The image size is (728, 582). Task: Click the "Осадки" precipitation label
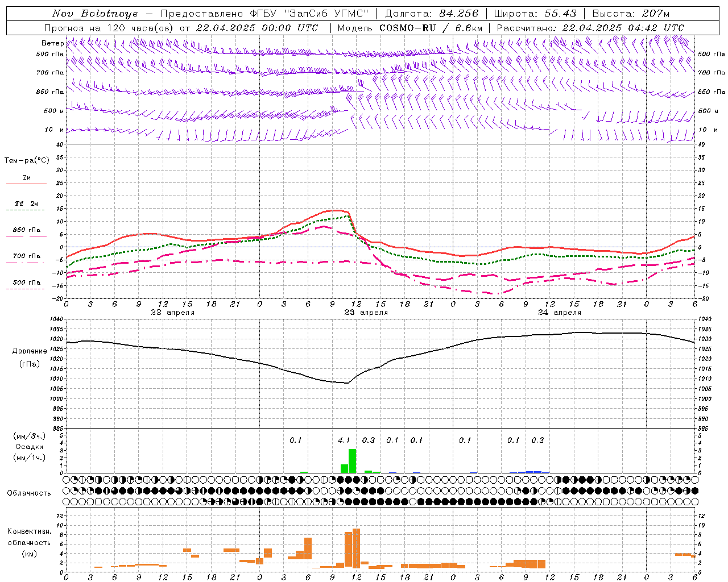(x=29, y=447)
